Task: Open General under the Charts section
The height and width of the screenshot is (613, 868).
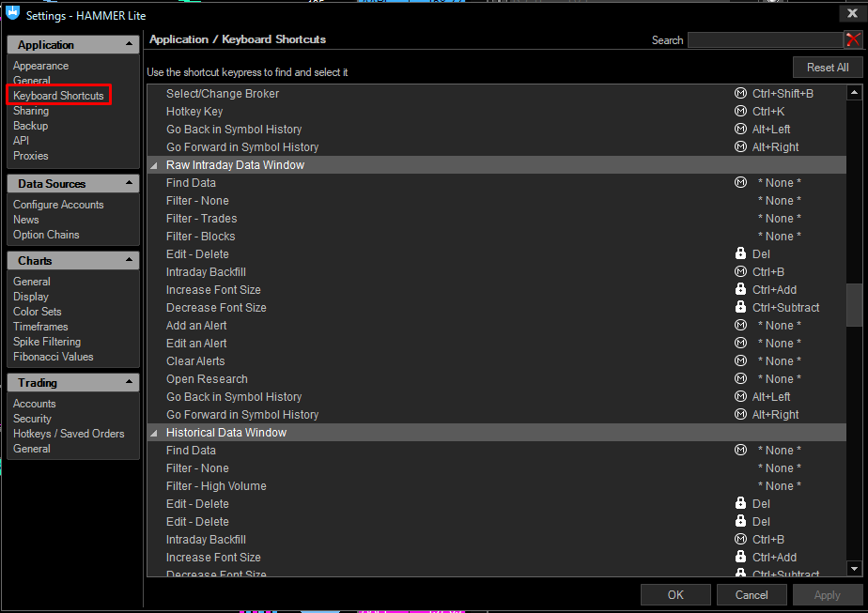Action: click(32, 282)
